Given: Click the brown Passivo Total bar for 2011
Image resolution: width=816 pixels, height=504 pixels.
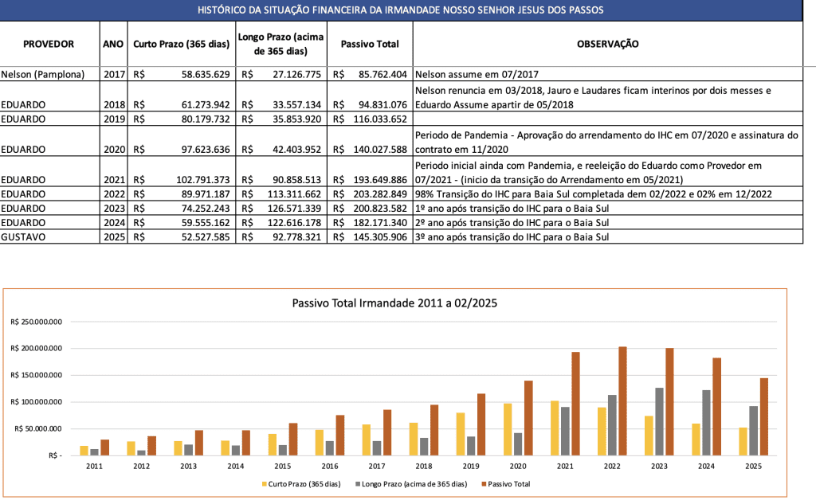Looking at the screenshot, I should tap(104, 447).
